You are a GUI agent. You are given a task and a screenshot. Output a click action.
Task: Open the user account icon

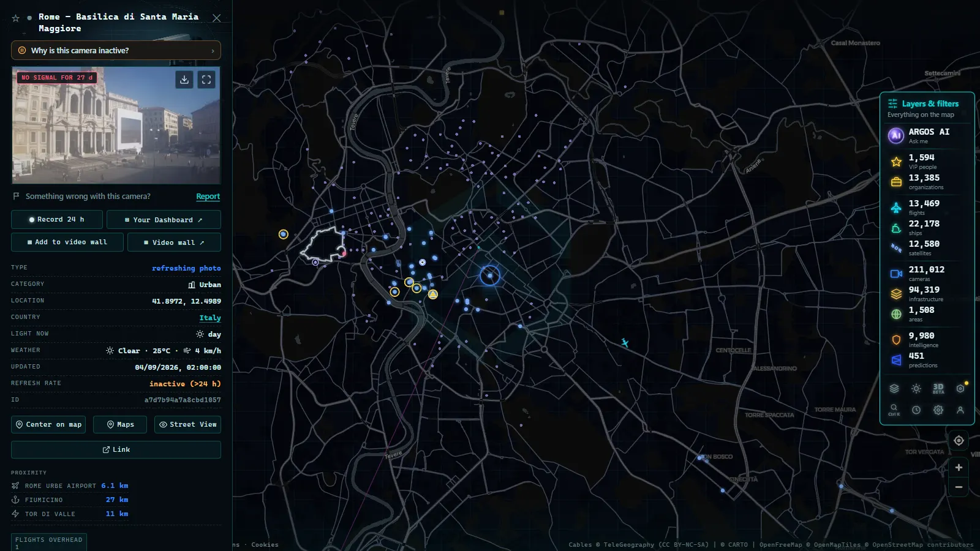point(960,410)
